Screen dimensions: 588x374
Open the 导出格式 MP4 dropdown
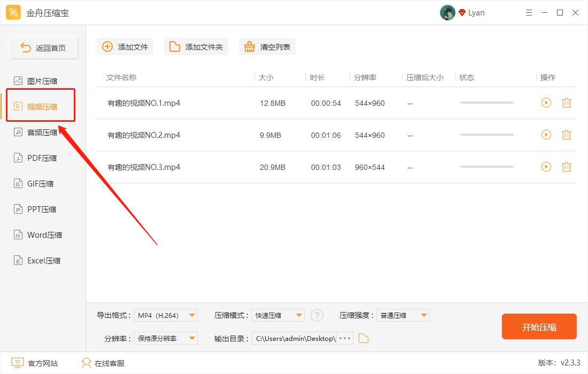click(x=166, y=315)
